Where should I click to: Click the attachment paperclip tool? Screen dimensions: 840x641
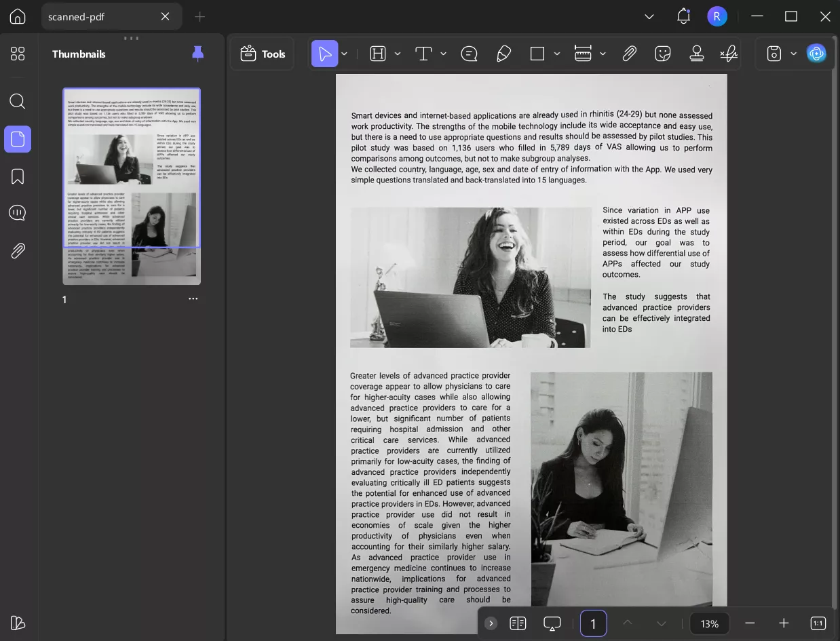630,54
